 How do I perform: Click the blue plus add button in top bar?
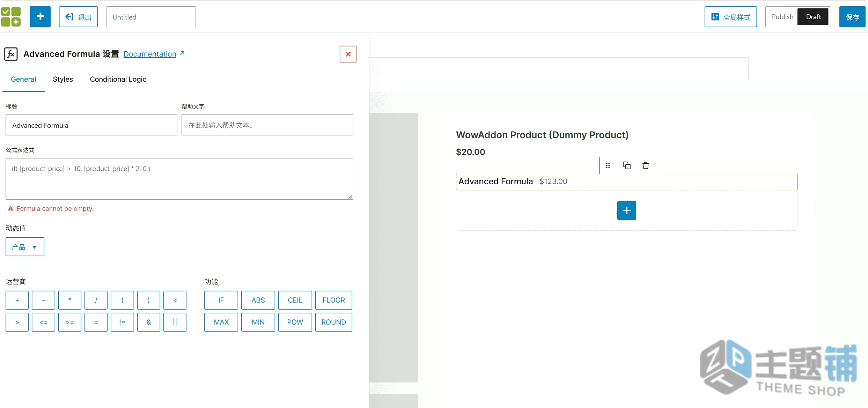pos(40,16)
